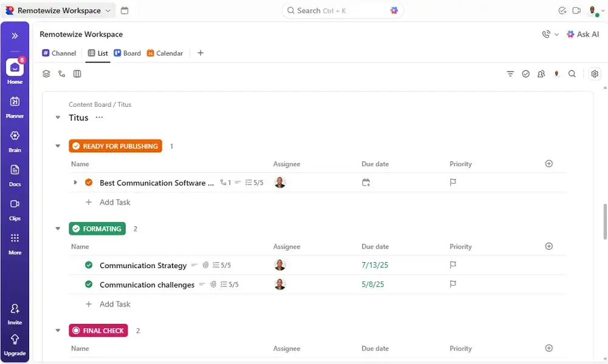This screenshot has width=608, height=364.
Task: Toggle completion status of Communication Strategy
Action: click(x=88, y=265)
